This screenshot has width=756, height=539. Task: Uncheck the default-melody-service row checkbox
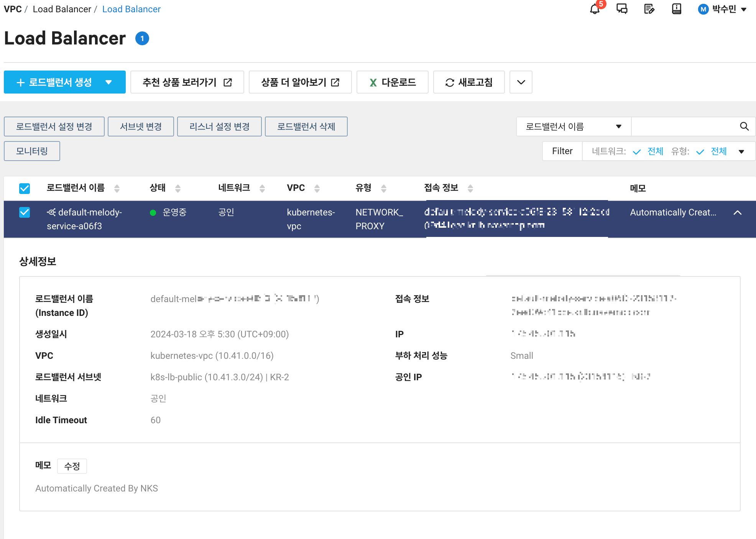tap(25, 212)
